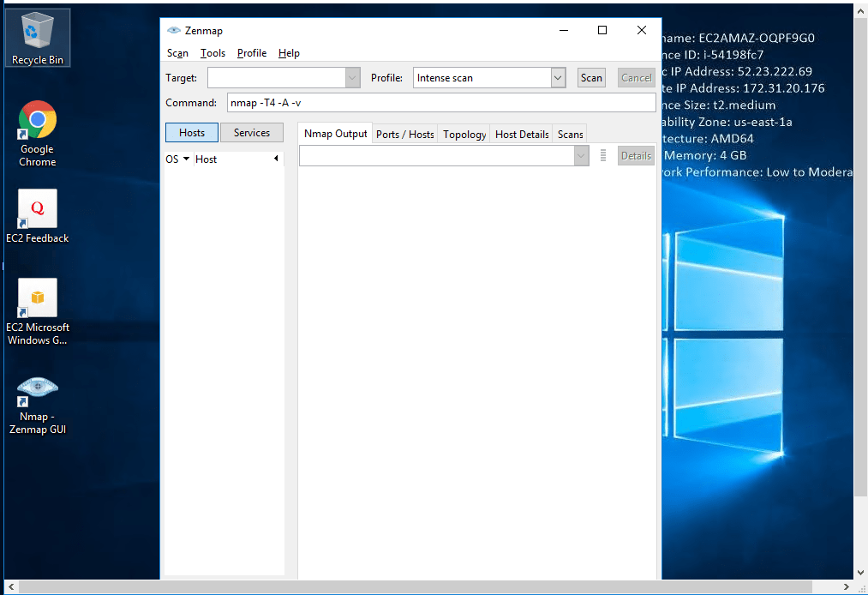Select the EC2 Microsoft Windows Guide icon
The height and width of the screenshot is (595, 868).
point(37,299)
